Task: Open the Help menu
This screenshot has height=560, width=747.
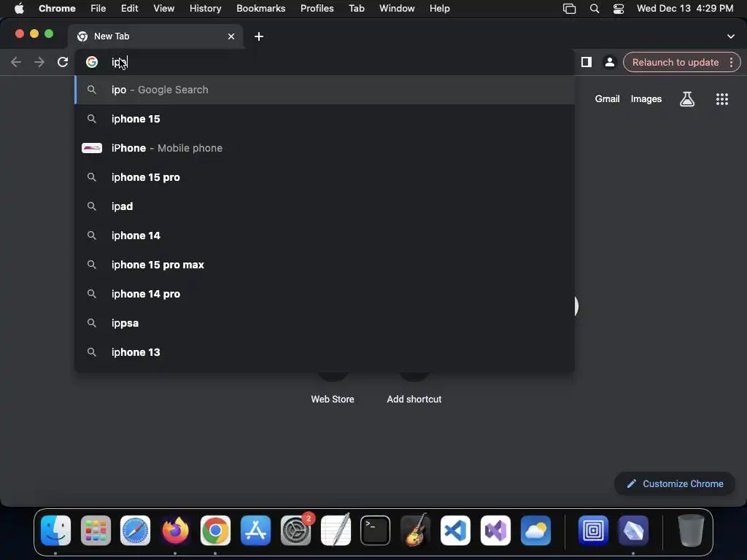Action: point(439,8)
